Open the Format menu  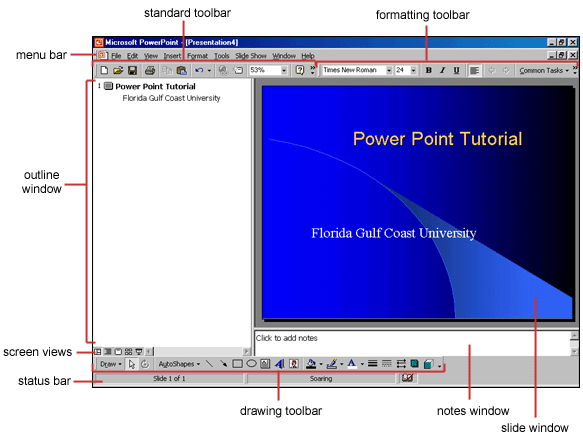(x=197, y=56)
